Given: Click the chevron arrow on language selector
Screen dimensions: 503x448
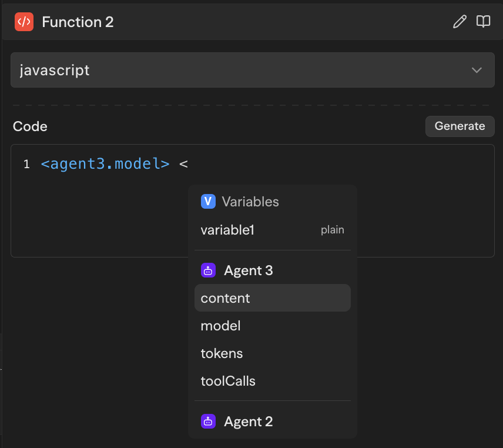Looking at the screenshot, I should (477, 70).
